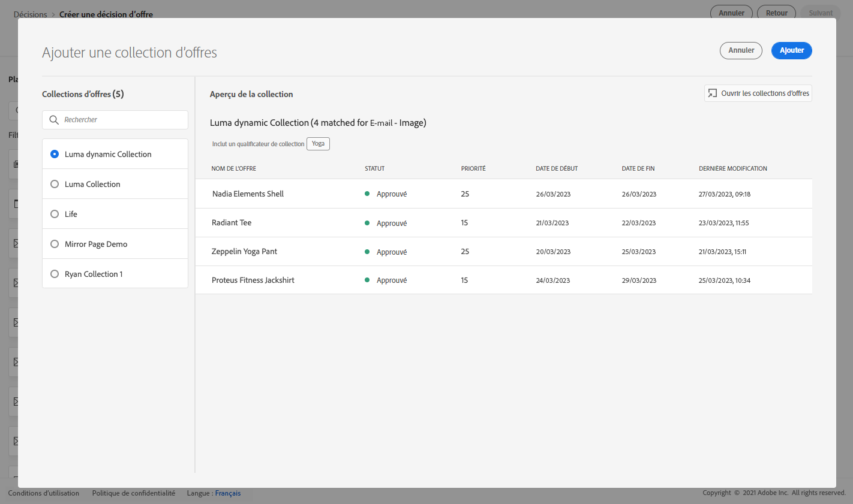
Task: Click the Collections d'offres (5) heading
Action: click(x=83, y=94)
